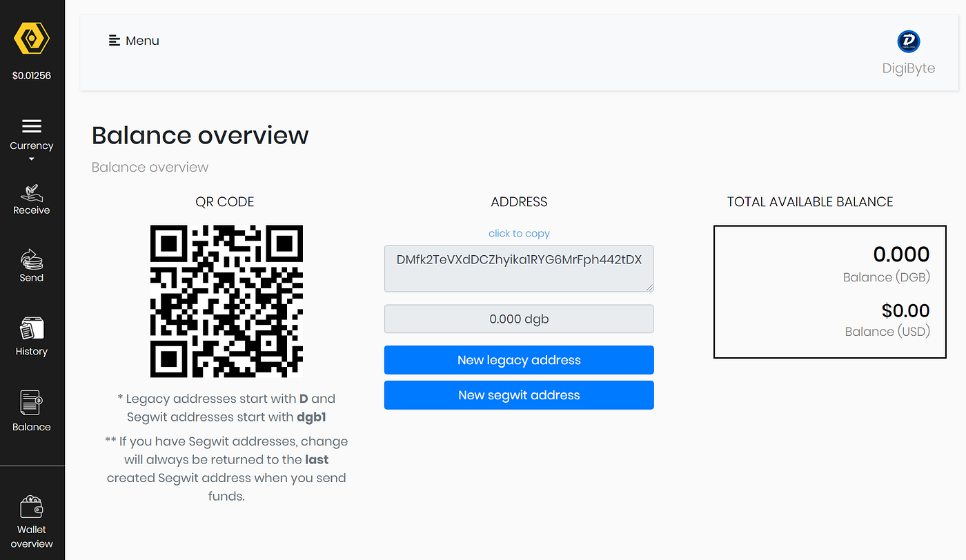Open the Currency hamburger icon in the sidebar
Image resolution: width=966 pixels, height=560 pixels.
click(x=32, y=126)
